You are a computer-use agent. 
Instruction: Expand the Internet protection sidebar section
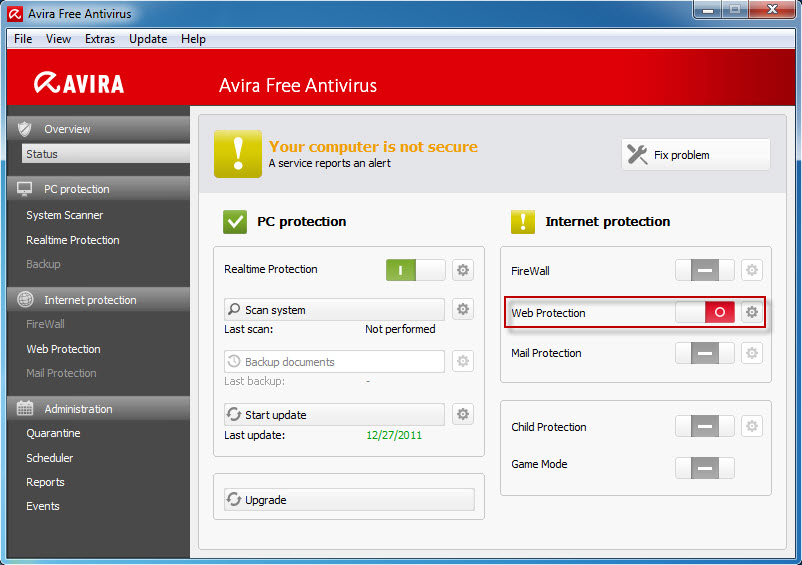tap(98, 300)
